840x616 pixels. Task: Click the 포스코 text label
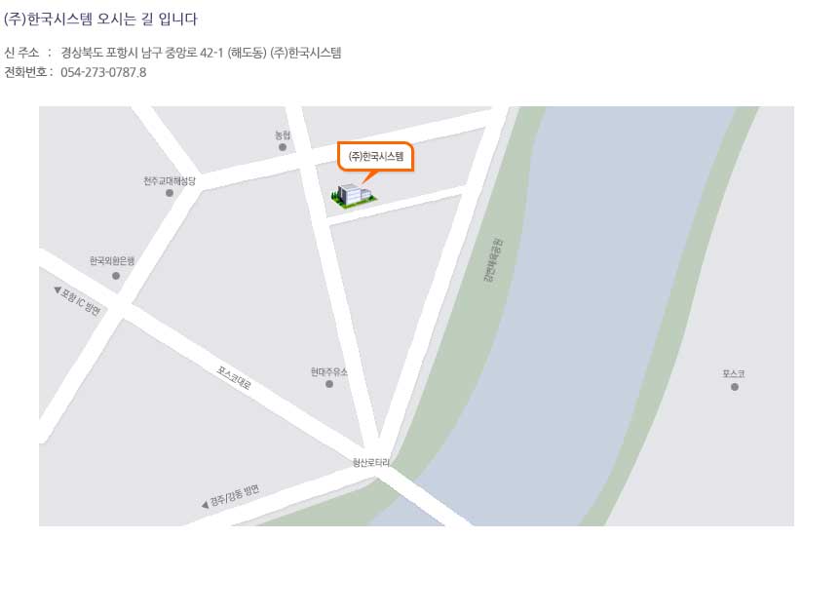[734, 374]
